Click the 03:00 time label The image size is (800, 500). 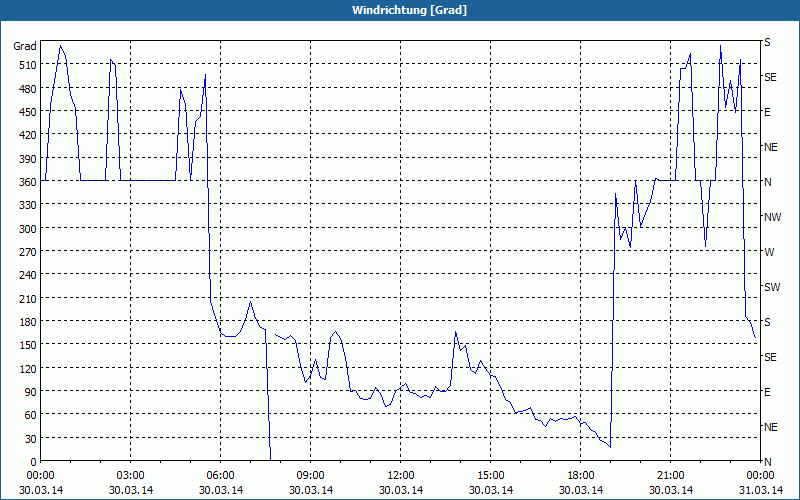[x=130, y=476]
